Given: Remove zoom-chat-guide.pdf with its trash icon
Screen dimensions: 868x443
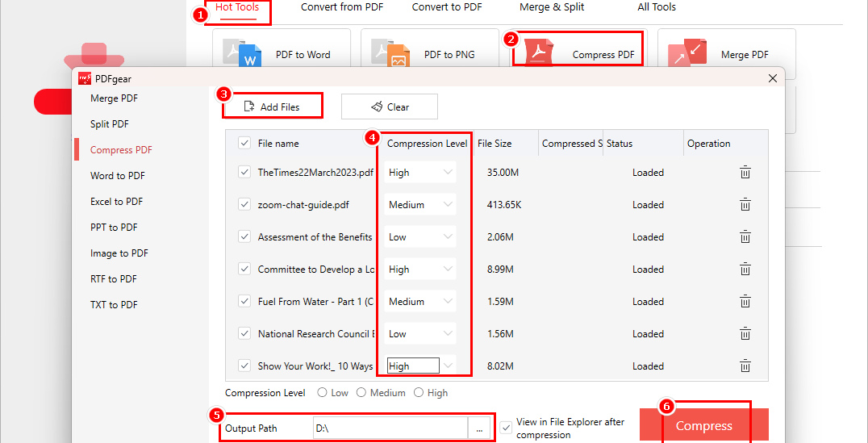Looking at the screenshot, I should 745,204.
